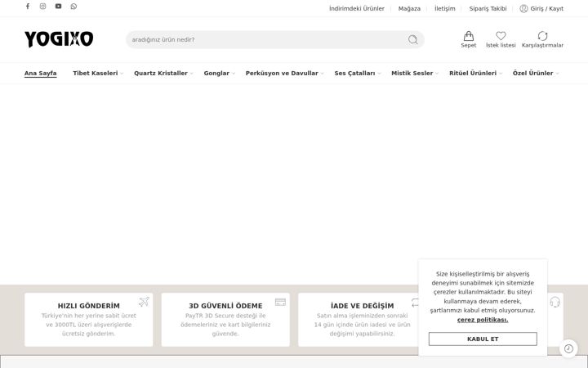Expand the Gonglar dropdown arrow
Image resolution: width=588 pixels, height=368 pixels.
click(234, 74)
